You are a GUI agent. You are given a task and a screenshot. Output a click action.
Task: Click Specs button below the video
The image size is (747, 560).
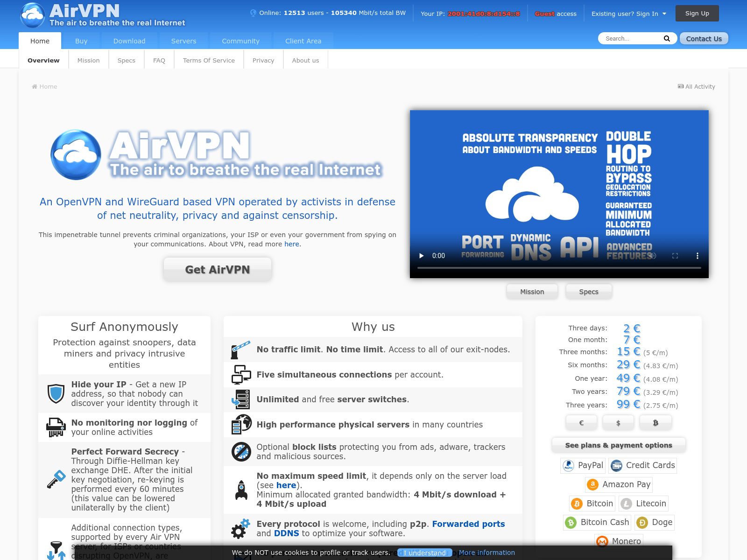coord(589,292)
